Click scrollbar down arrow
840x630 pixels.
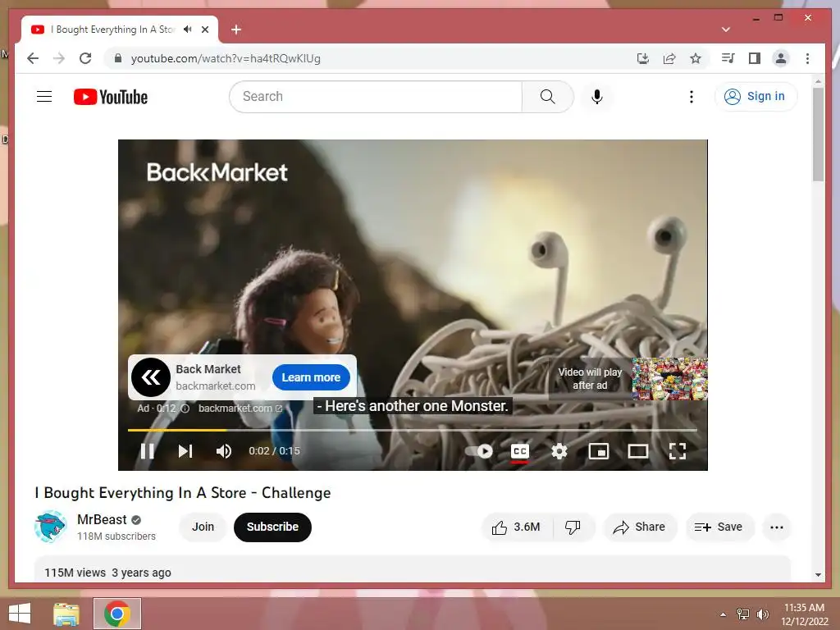pyautogui.click(x=818, y=575)
